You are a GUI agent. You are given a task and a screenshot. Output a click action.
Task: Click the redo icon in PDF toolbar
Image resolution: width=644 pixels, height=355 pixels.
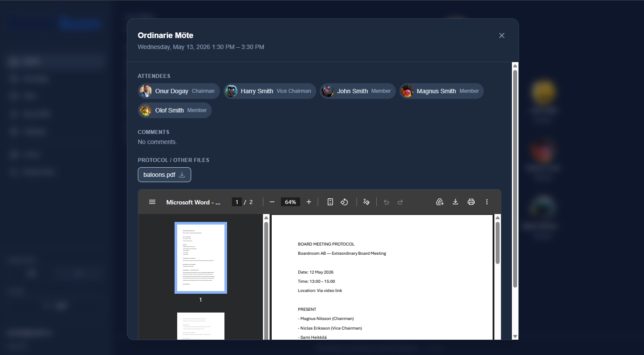tap(400, 202)
